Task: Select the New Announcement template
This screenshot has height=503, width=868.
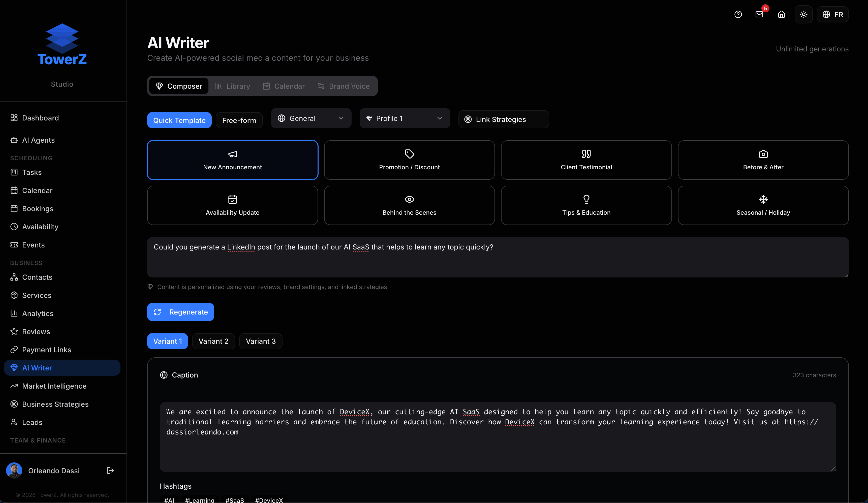Action: [232, 160]
